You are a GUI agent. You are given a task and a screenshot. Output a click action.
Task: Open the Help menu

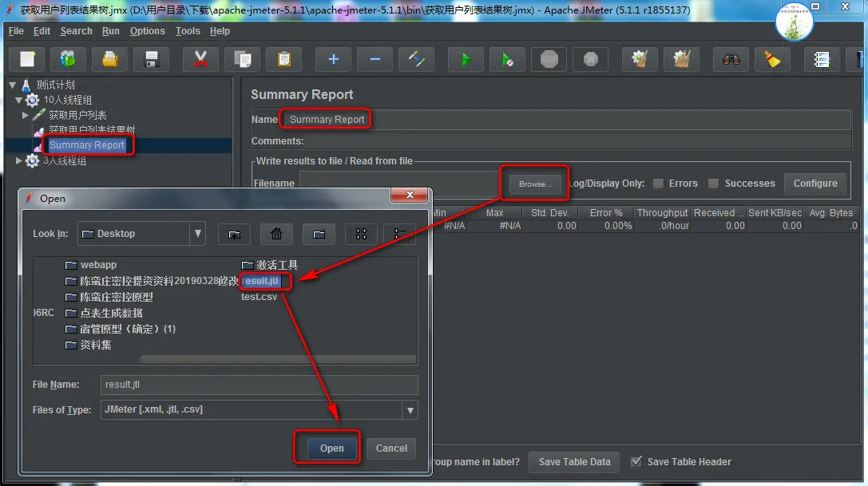pyautogui.click(x=220, y=31)
